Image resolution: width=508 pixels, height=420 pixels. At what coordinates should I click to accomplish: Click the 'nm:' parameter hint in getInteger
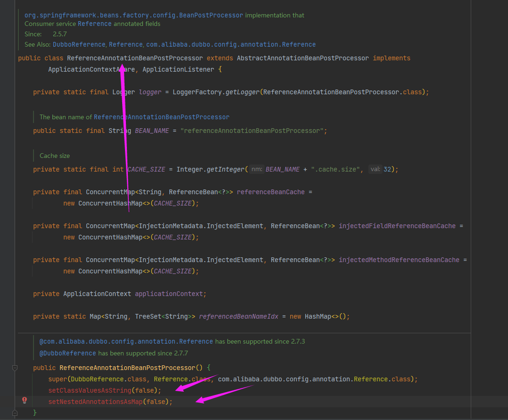point(257,169)
